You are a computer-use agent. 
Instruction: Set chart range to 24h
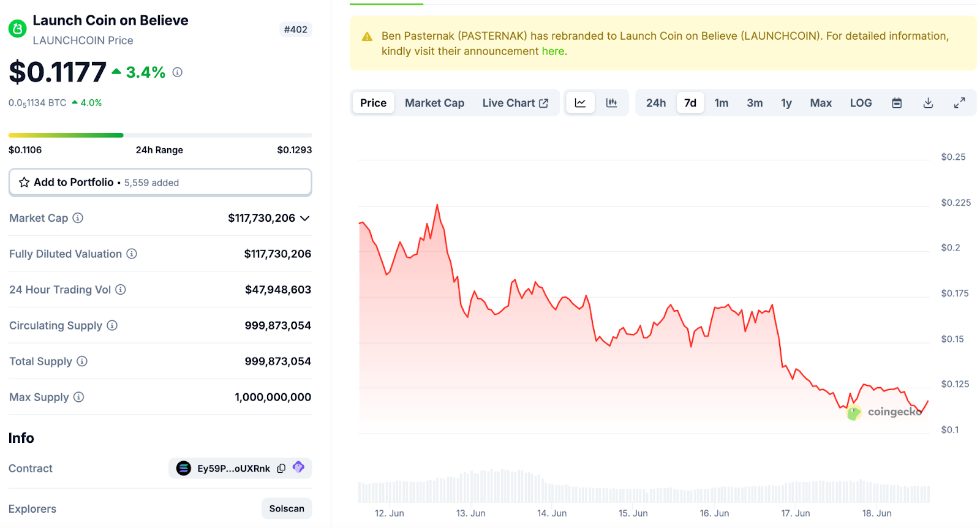pos(656,103)
